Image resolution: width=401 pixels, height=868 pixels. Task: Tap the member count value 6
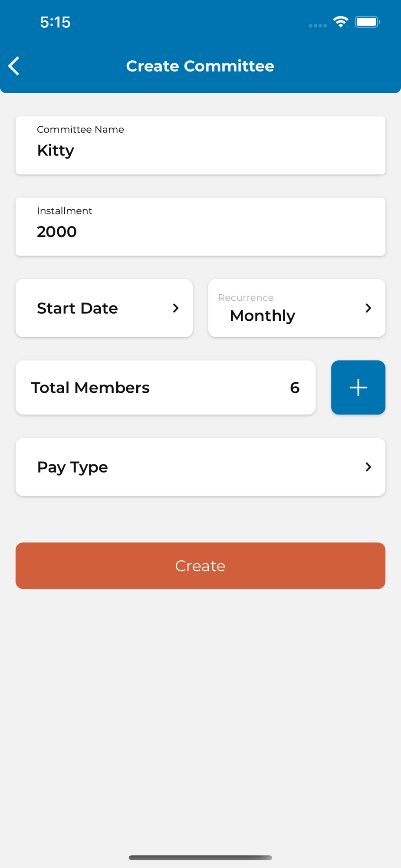[x=295, y=388]
